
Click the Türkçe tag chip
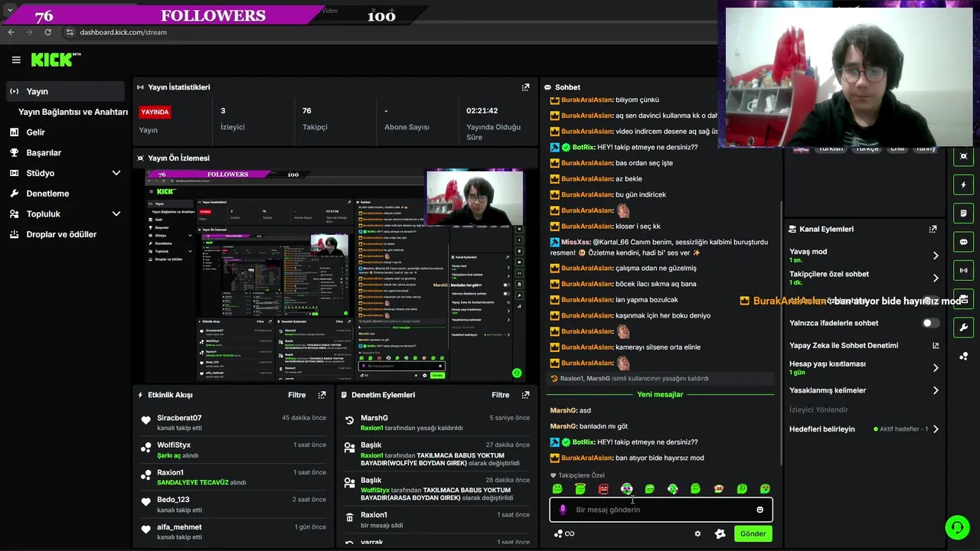click(867, 148)
